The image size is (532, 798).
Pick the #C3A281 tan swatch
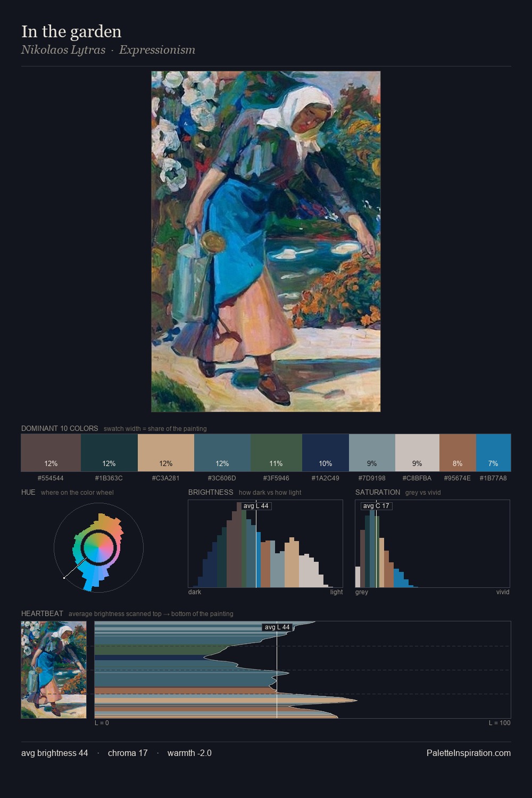click(166, 453)
